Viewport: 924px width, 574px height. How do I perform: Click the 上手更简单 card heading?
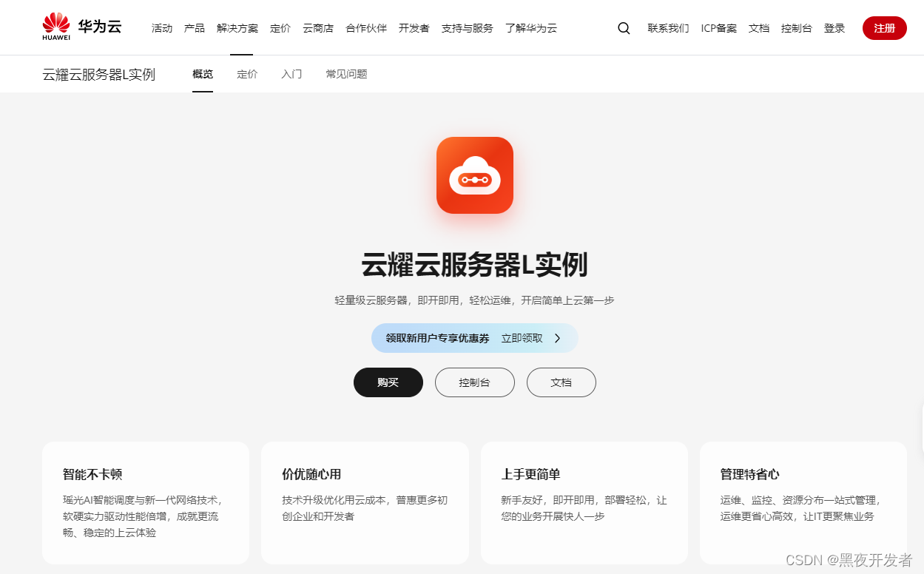[531, 474]
